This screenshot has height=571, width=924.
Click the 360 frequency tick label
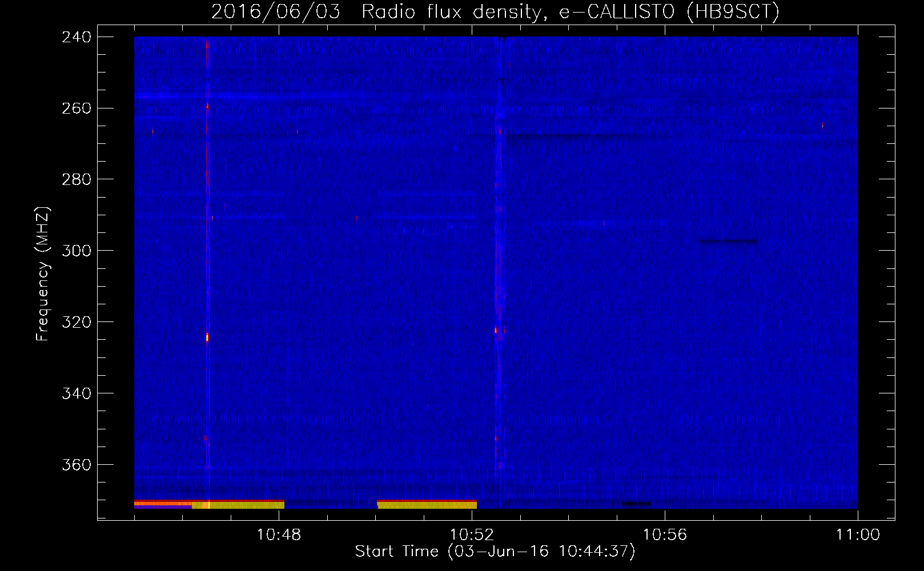(77, 465)
